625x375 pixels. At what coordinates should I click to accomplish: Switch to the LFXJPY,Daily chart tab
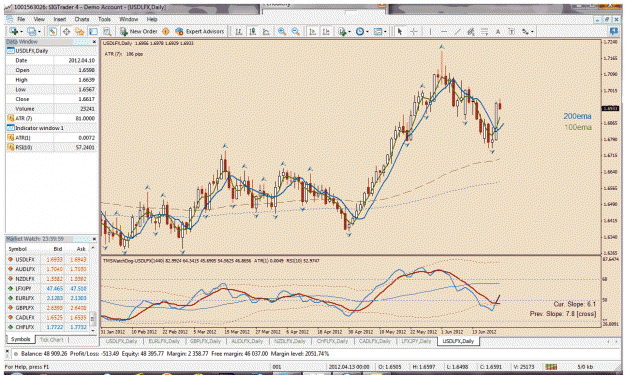pyautogui.click(x=417, y=341)
